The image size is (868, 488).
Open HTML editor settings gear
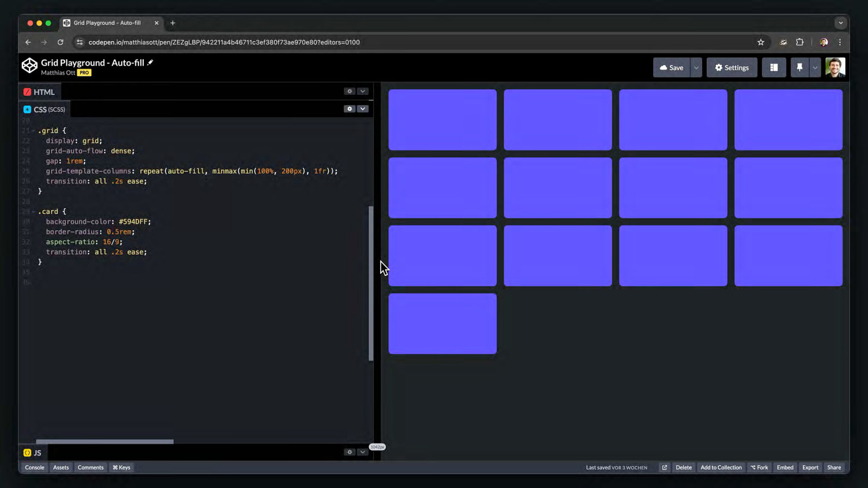[x=349, y=91]
